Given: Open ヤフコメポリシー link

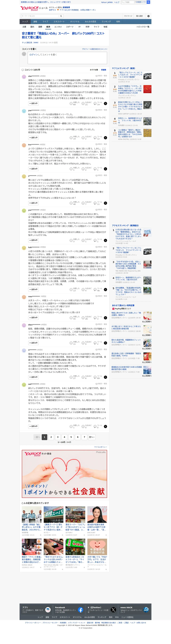Looking at the screenshot, I should (x=101, y=447).
